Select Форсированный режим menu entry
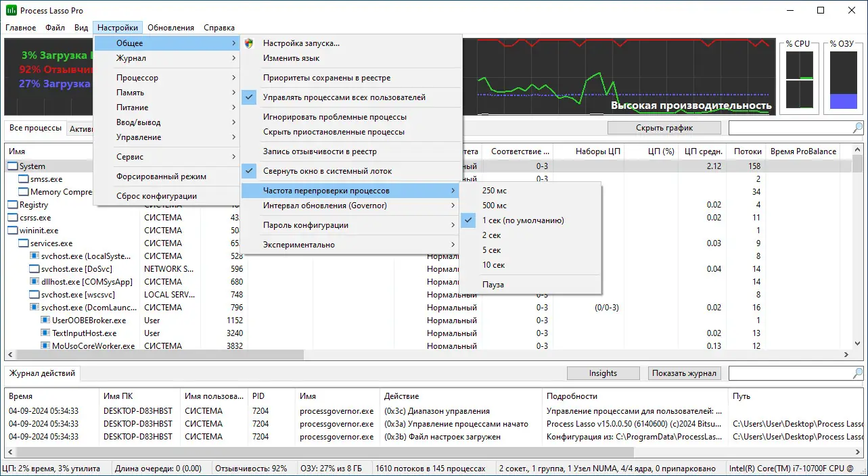Viewport: 868px width, 476px height. pyautogui.click(x=166, y=176)
